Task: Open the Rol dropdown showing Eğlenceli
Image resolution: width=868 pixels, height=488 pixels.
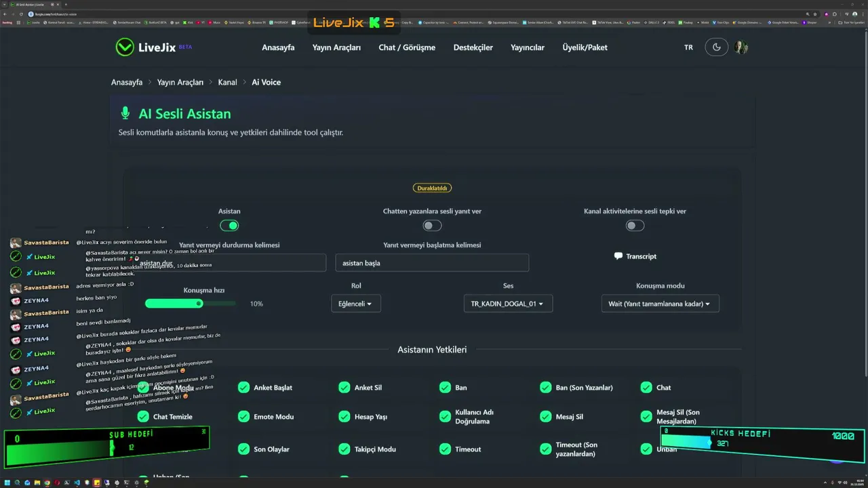Action: 356,304
